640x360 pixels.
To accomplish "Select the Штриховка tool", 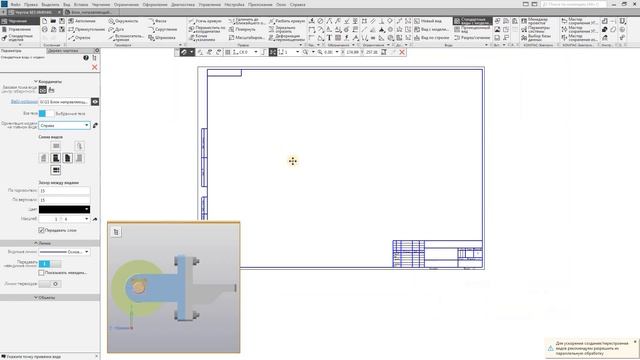I will tap(162, 38).
